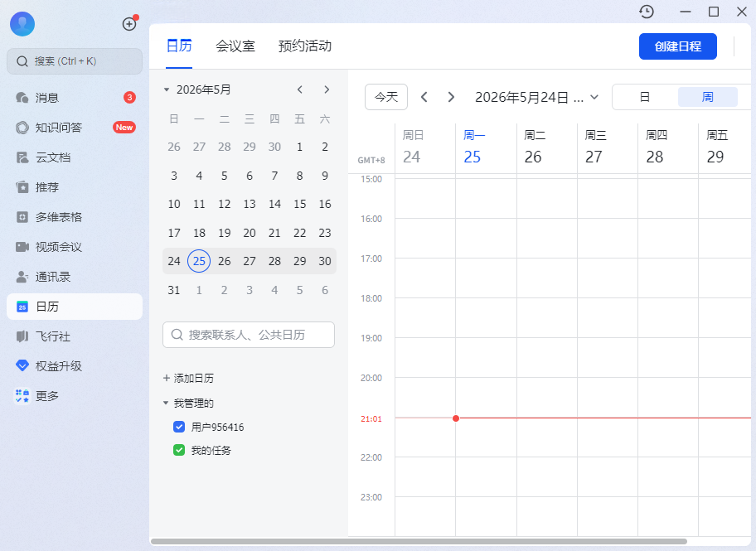Open 视频会议 video meeting icon
The height and width of the screenshot is (551, 756).
point(22,247)
